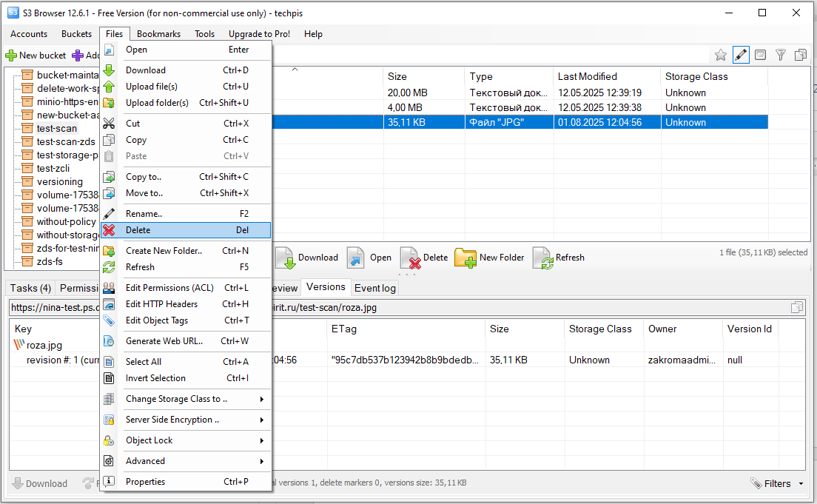Expand the Server Side Encryption submenu arrow
Screen dimensions: 817x504
(x=261, y=420)
